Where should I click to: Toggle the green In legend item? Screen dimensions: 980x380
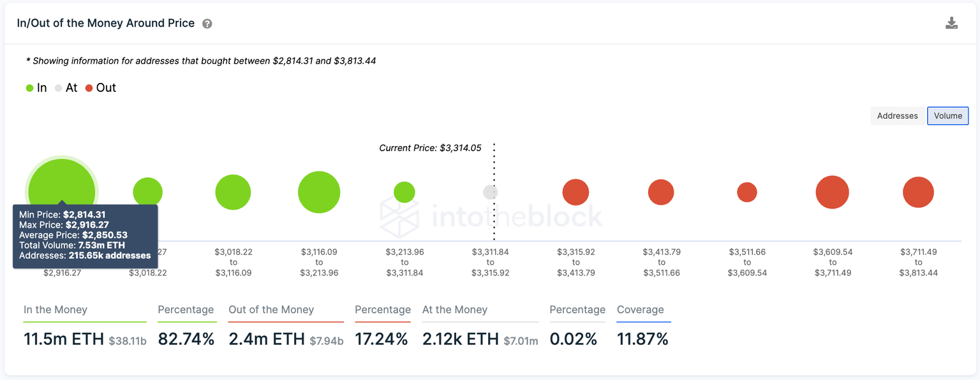[36, 88]
